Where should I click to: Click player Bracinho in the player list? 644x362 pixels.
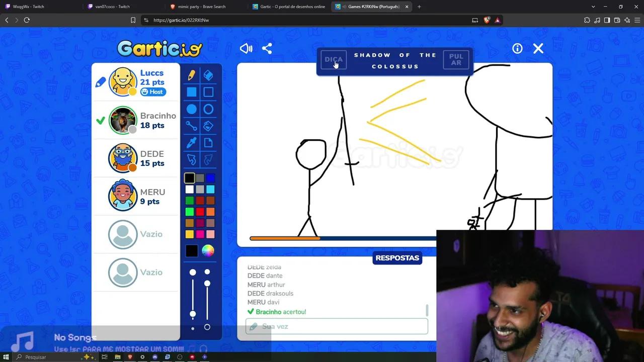pyautogui.click(x=136, y=120)
